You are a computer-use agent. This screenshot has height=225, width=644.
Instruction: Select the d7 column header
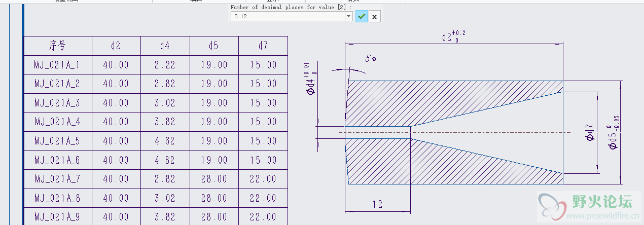pos(263,46)
